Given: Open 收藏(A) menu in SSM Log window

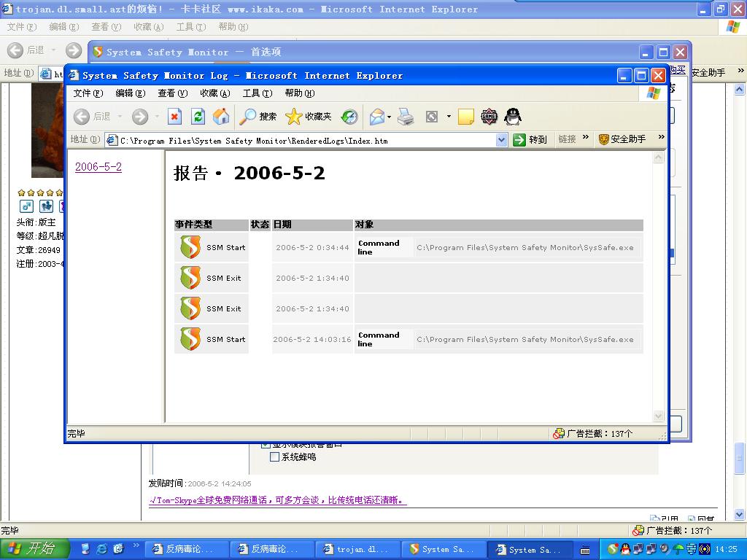Looking at the screenshot, I should point(215,93).
